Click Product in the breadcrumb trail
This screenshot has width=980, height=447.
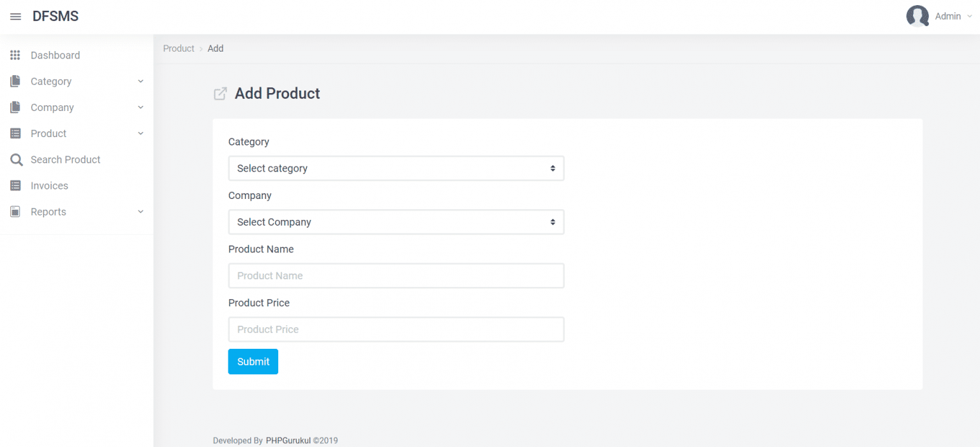[x=178, y=48]
